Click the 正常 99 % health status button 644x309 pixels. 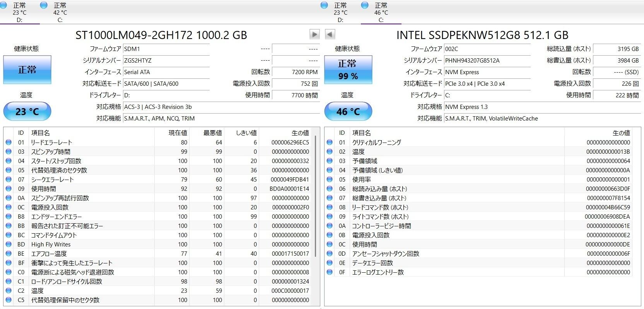click(348, 70)
